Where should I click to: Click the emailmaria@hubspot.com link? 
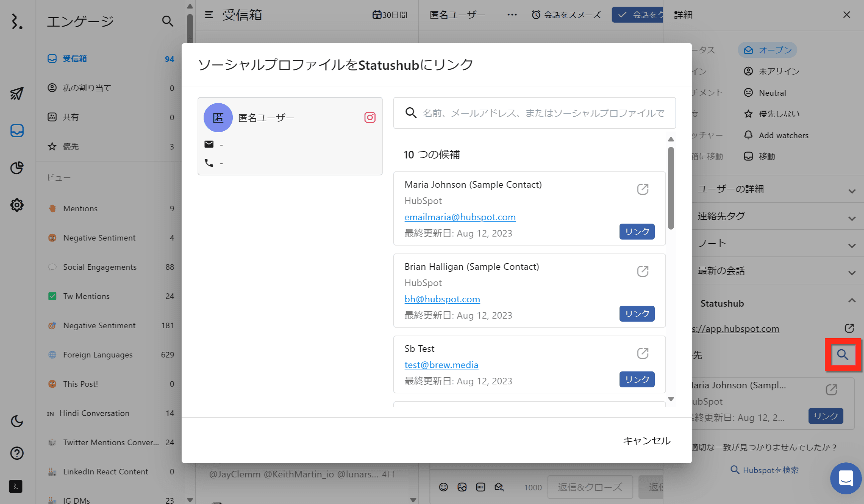click(460, 217)
